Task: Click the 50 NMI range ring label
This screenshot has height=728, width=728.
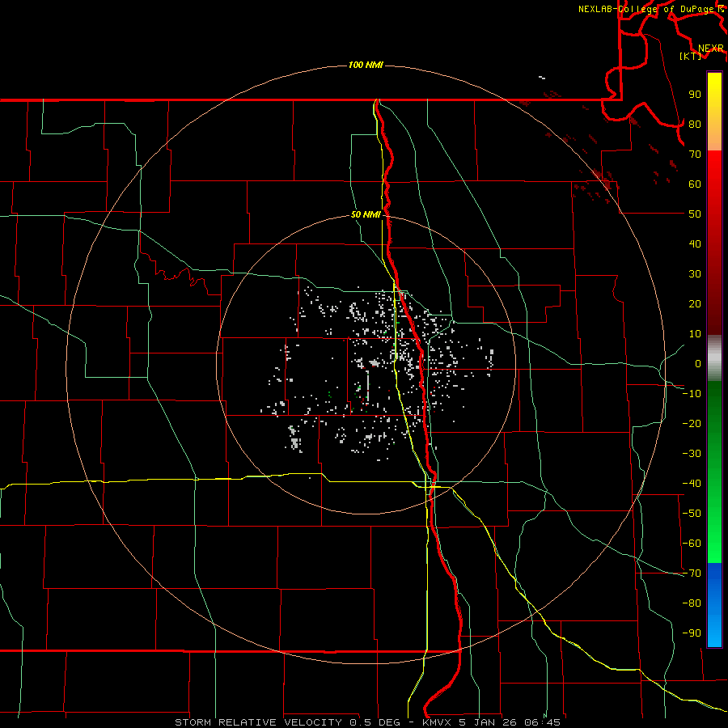Action: click(x=366, y=214)
